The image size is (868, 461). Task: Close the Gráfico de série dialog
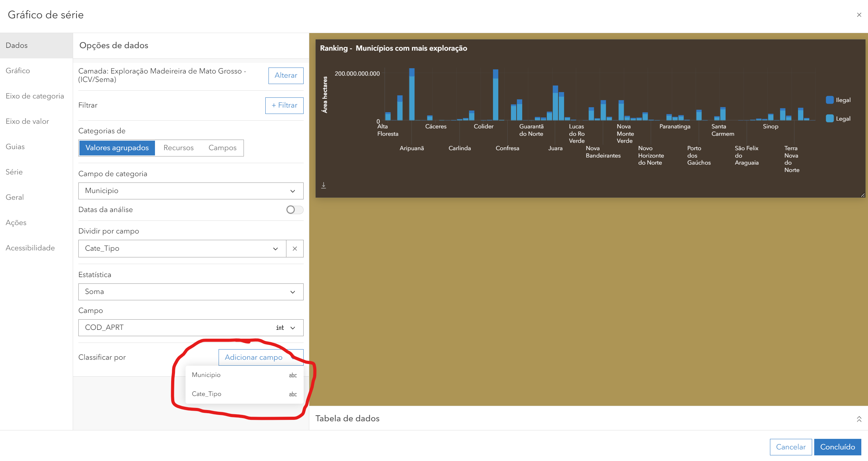pyautogui.click(x=859, y=14)
